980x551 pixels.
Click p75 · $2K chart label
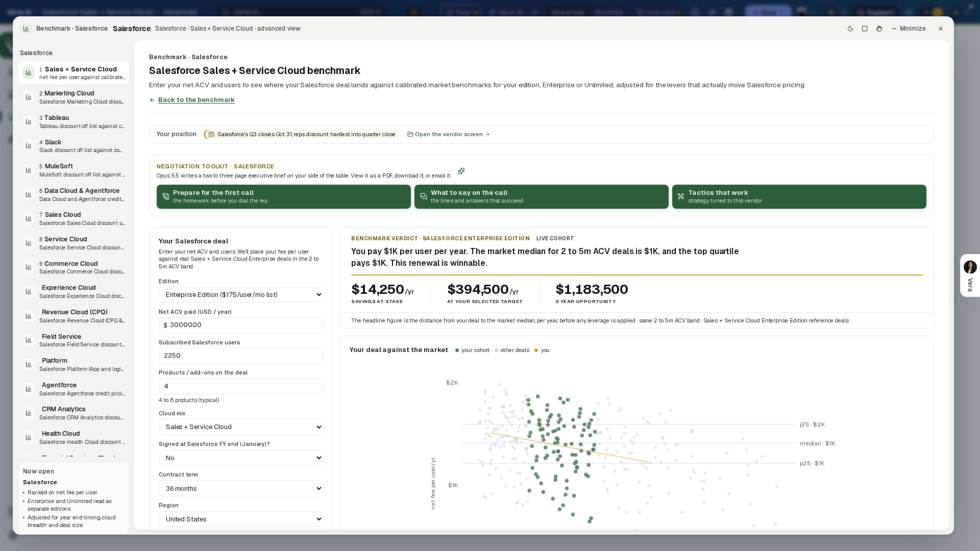pyautogui.click(x=812, y=425)
